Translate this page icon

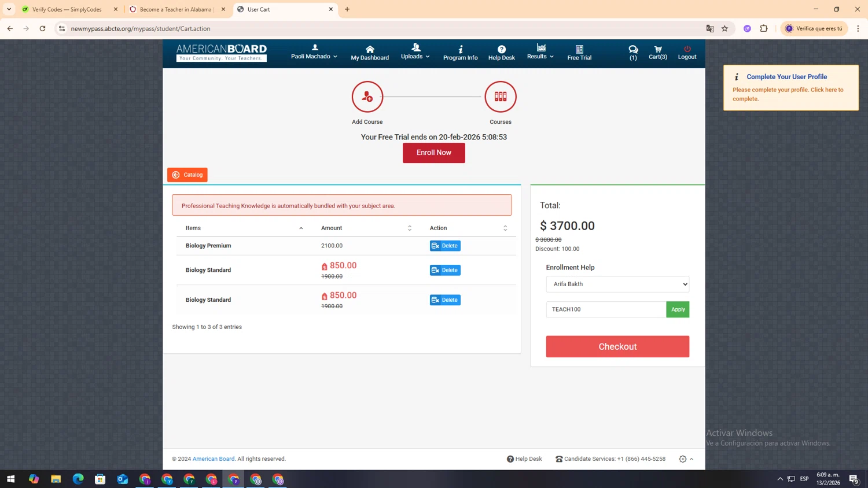710,28
